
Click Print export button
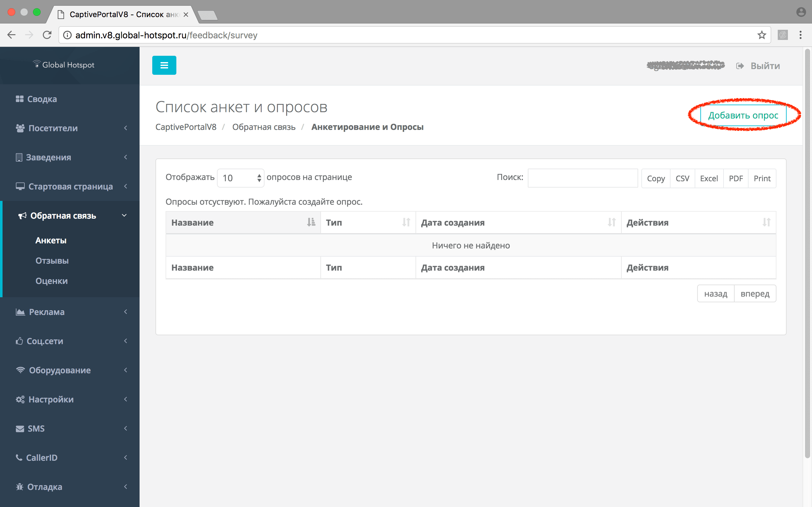(762, 178)
